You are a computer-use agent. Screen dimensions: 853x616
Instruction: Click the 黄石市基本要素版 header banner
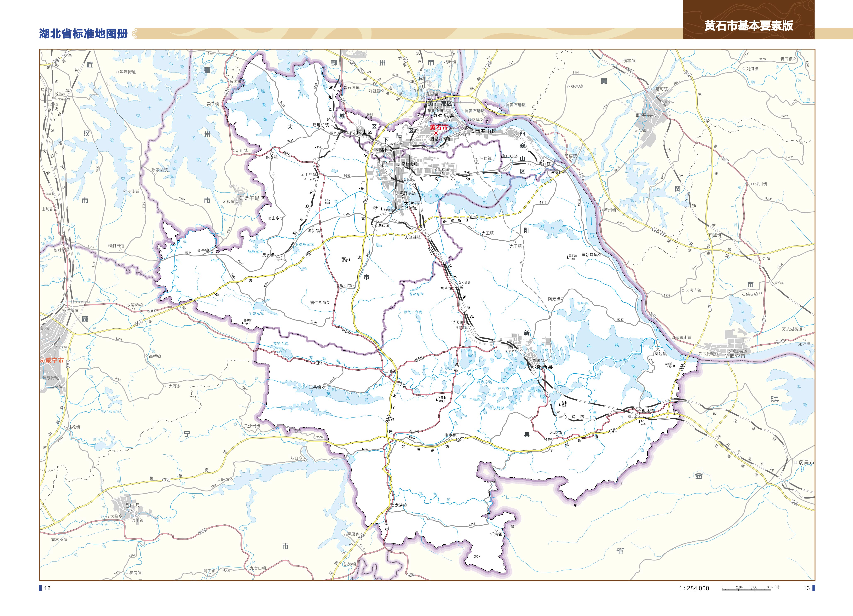tap(748, 25)
